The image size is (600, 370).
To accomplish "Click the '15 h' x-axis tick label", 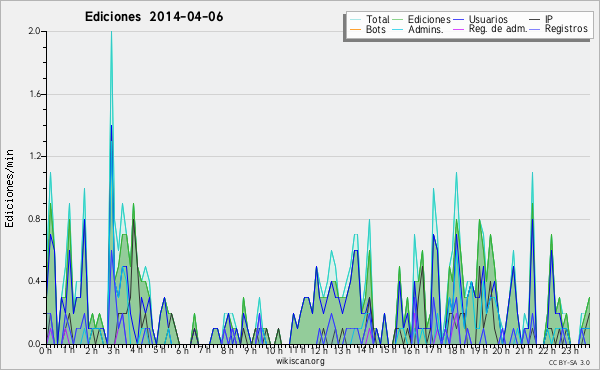I will coord(387,350).
